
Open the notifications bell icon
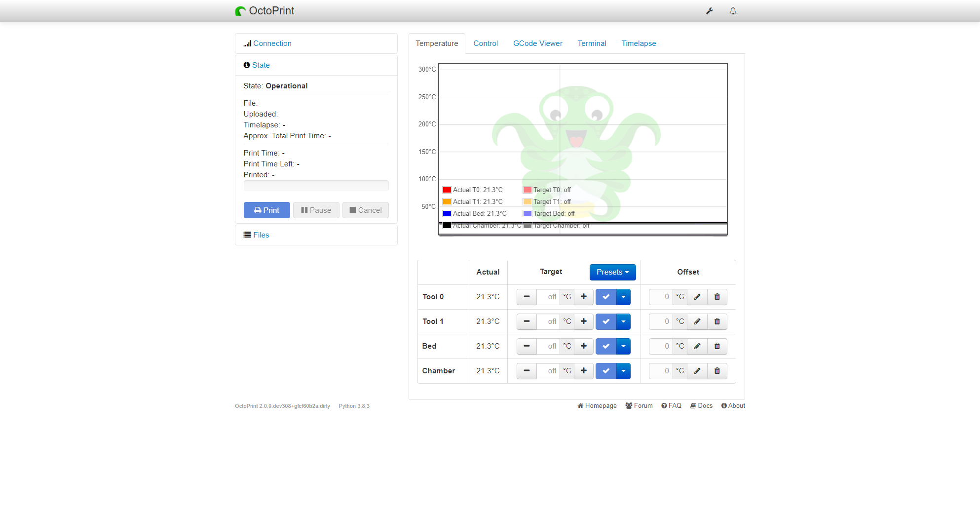[x=733, y=11]
